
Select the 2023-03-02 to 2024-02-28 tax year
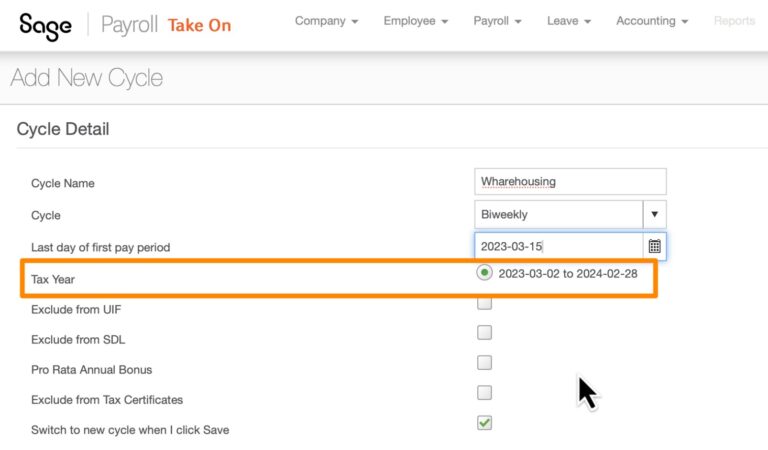tap(485, 273)
